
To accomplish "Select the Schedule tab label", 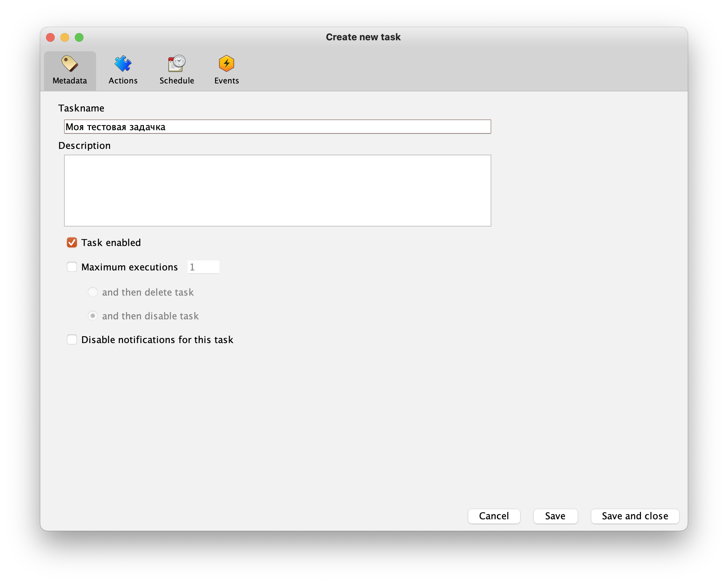I will click(x=177, y=81).
